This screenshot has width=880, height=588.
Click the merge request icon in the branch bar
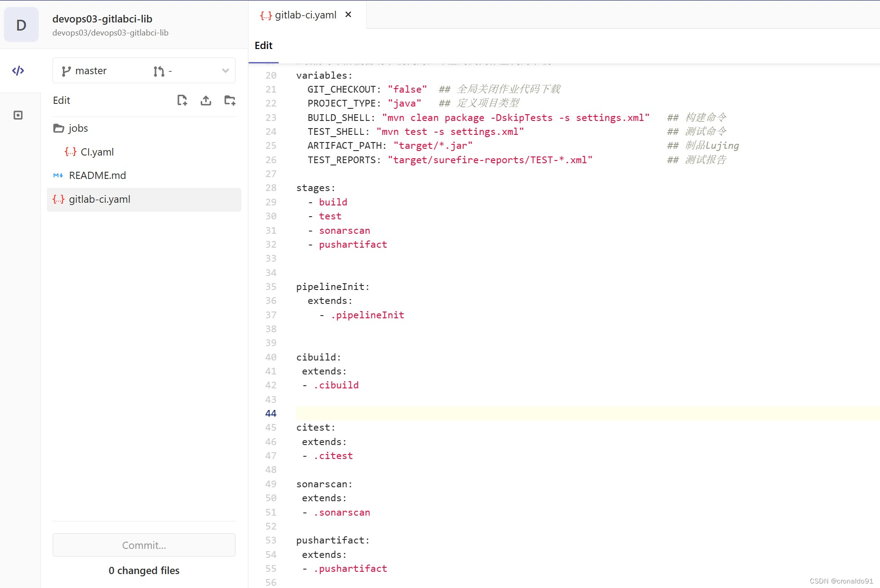click(x=159, y=71)
